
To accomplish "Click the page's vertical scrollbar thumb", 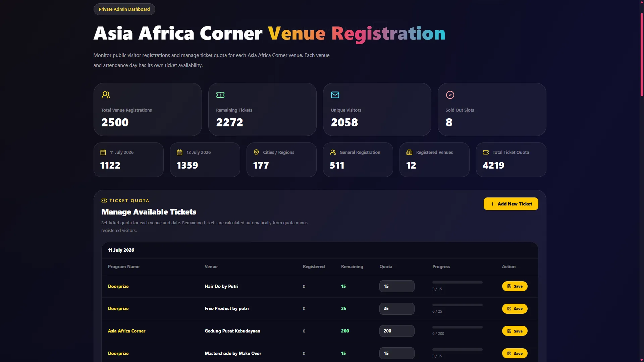I will pyautogui.click(x=642, y=55).
